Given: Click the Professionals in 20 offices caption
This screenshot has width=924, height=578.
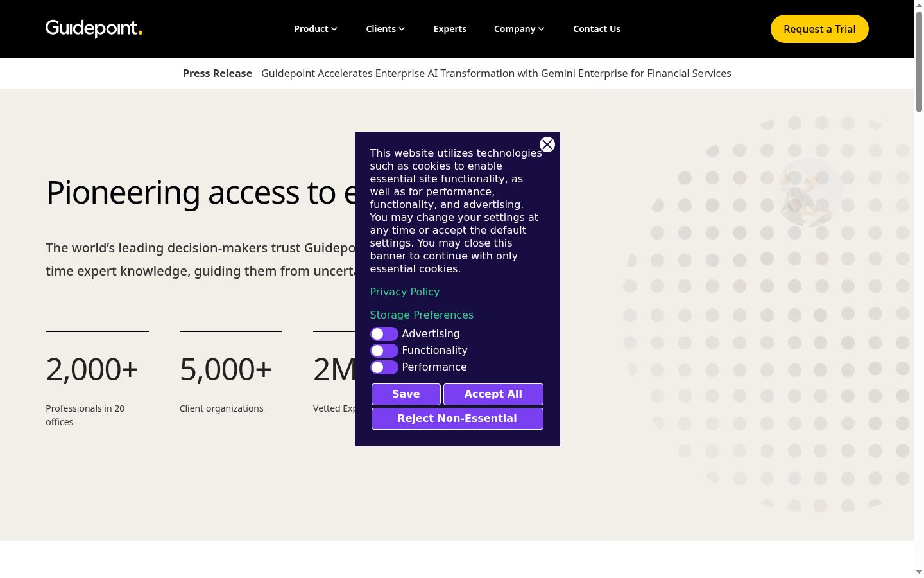Looking at the screenshot, I should (x=85, y=415).
